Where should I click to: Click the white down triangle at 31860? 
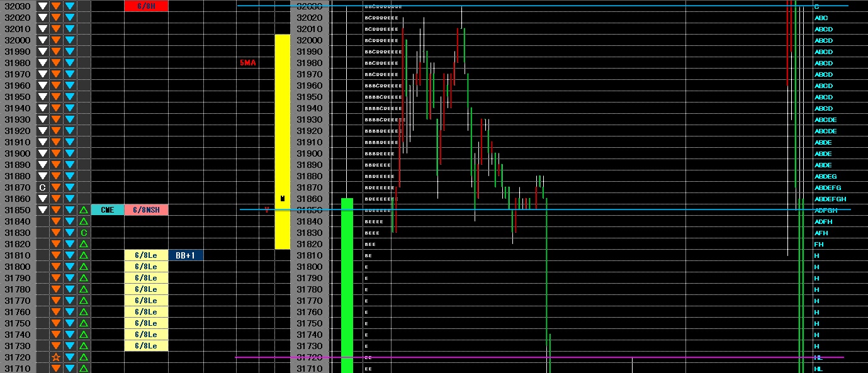[x=42, y=199]
